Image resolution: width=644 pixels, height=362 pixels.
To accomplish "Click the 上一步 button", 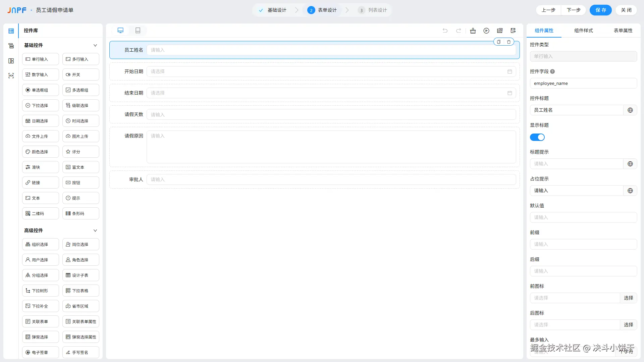I will (x=548, y=10).
